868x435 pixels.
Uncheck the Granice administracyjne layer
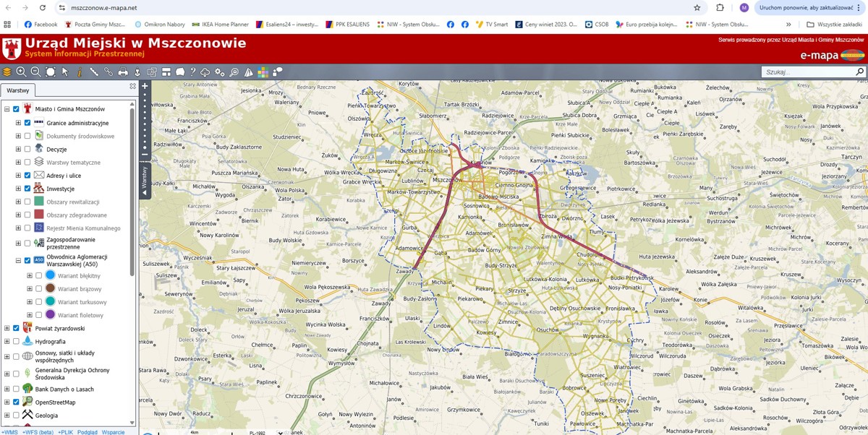[27, 123]
